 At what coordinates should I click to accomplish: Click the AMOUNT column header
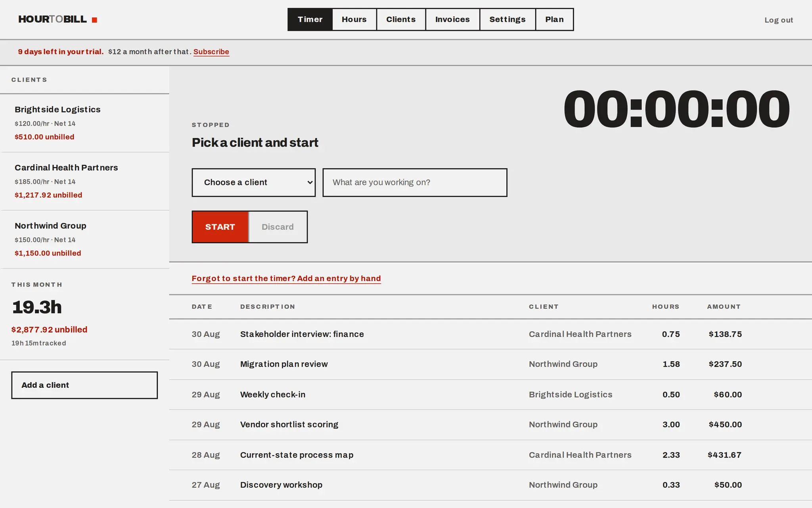click(724, 307)
